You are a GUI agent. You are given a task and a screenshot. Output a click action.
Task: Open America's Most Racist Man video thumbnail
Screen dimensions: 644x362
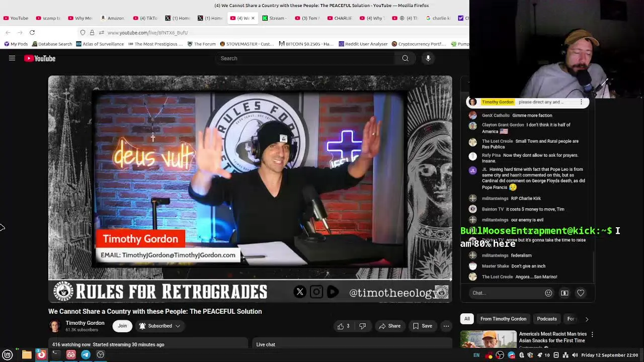point(489,339)
